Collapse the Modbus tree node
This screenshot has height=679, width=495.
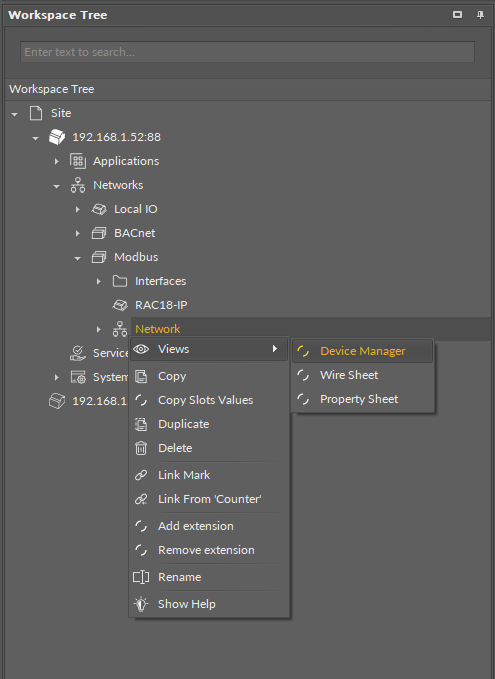click(78, 258)
